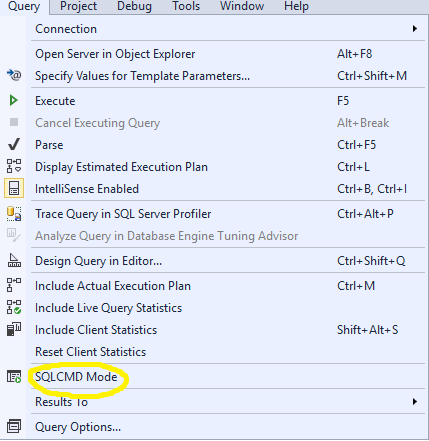Open the Window menu

click(x=242, y=6)
